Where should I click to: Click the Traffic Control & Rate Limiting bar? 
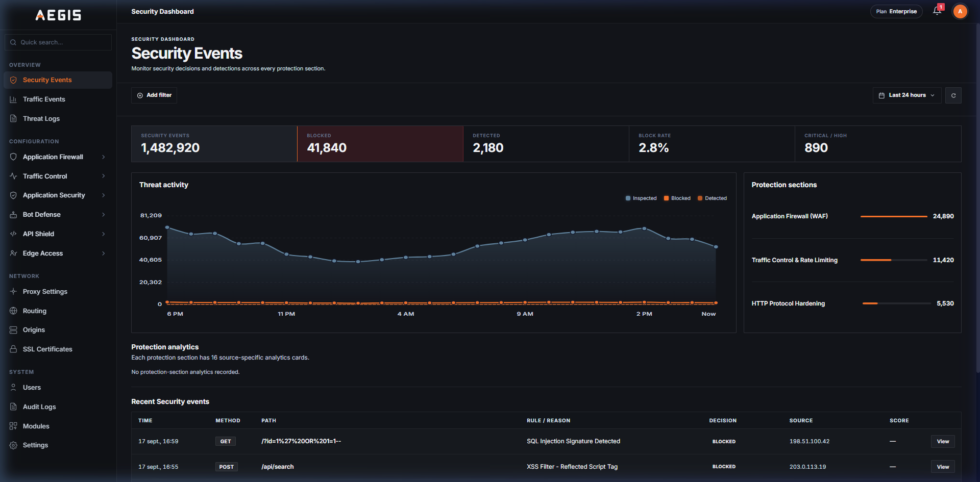tap(894, 260)
